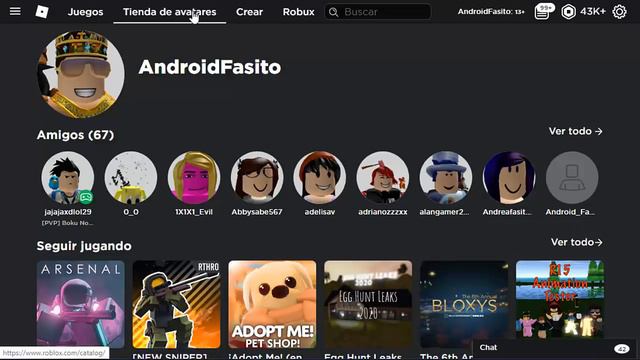Image resolution: width=640 pixels, height=360 pixels.
Task: Click the Buscar search field
Action: click(378, 12)
